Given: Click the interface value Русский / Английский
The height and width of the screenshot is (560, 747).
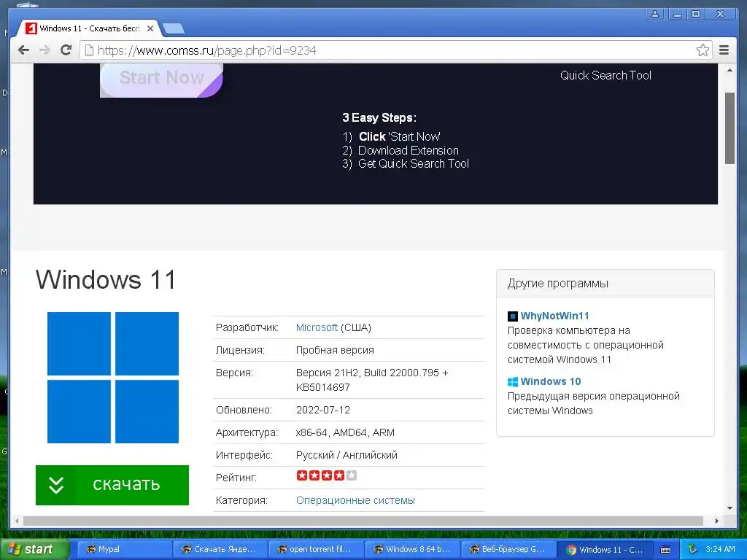Looking at the screenshot, I should [347, 455].
